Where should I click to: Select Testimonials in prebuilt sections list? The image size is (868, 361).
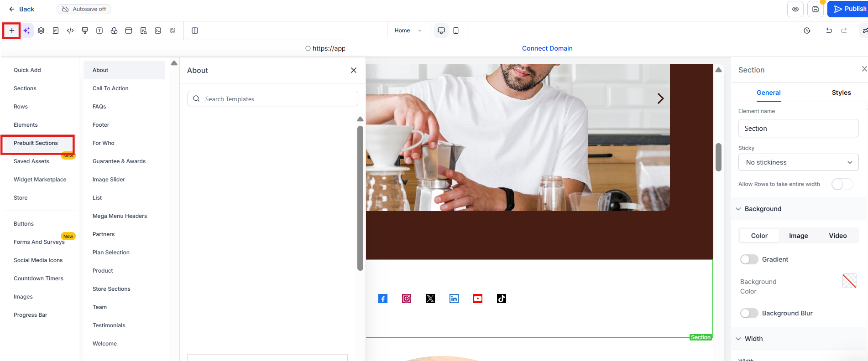point(109,325)
